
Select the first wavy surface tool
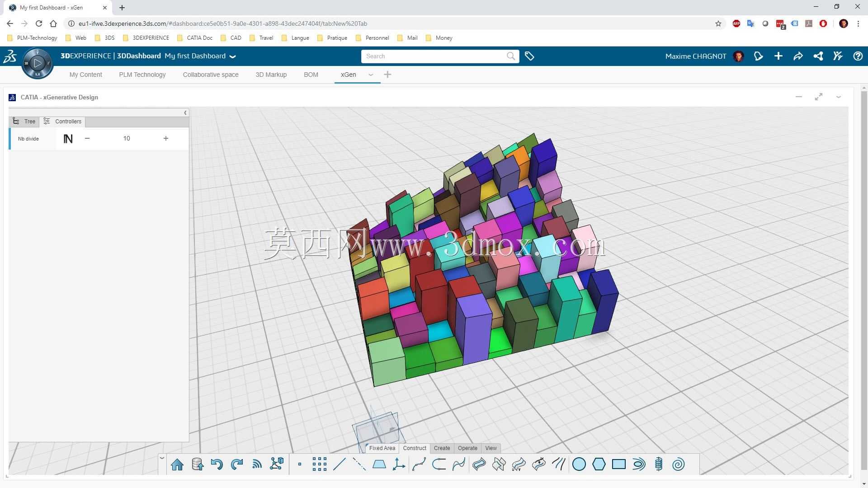(x=479, y=464)
